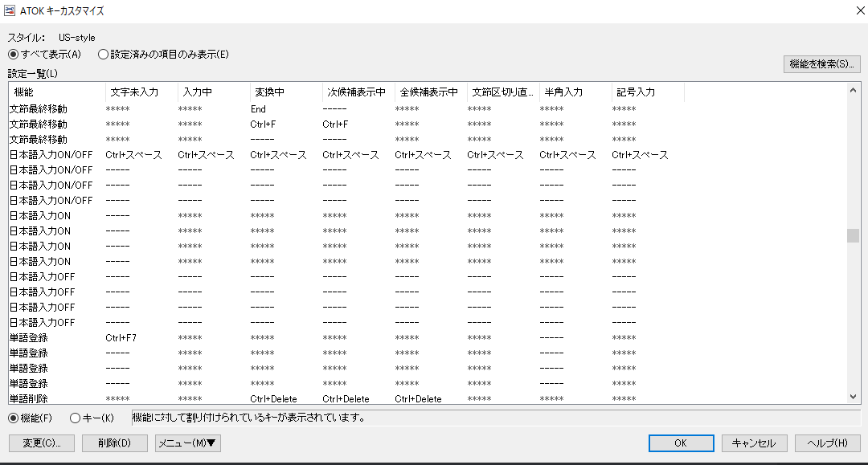Image resolution: width=868 pixels, height=465 pixels.
Task: Open help via ヘルプ(H) button
Action: click(828, 443)
